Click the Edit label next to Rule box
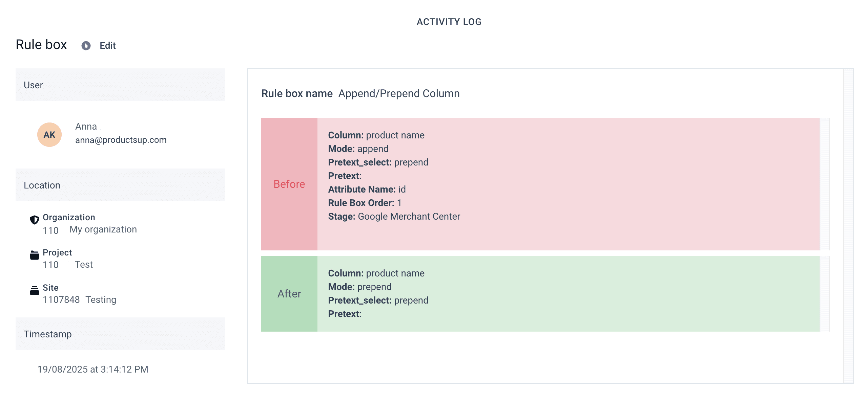 coord(107,46)
